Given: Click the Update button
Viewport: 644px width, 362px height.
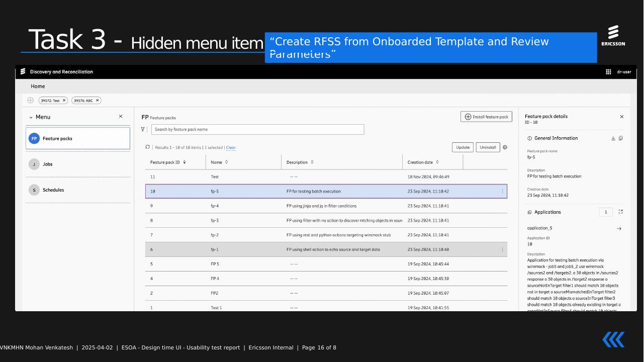Looking at the screenshot, I should 463,147.
